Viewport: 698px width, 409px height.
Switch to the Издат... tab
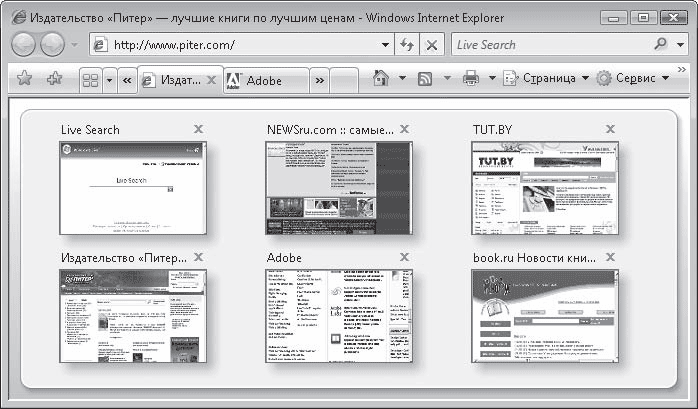click(x=178, y=80)
